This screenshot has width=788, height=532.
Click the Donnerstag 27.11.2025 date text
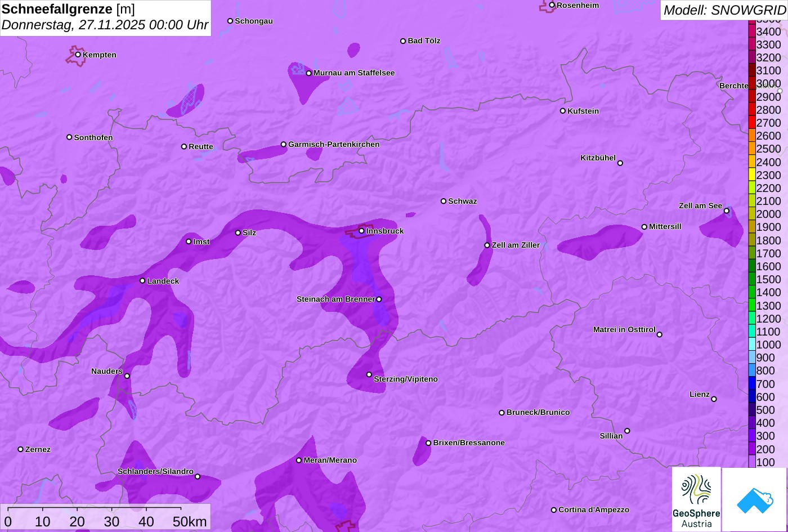tap(105, 25)
